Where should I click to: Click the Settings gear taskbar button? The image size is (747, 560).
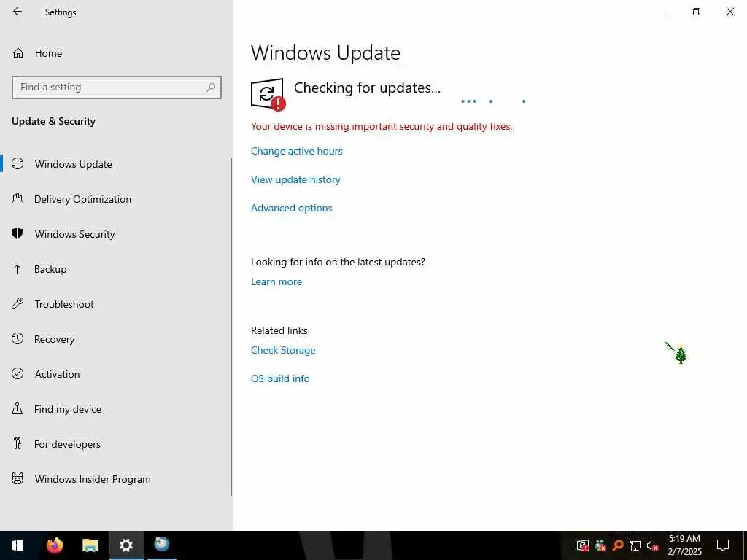(x=125, y=545)
